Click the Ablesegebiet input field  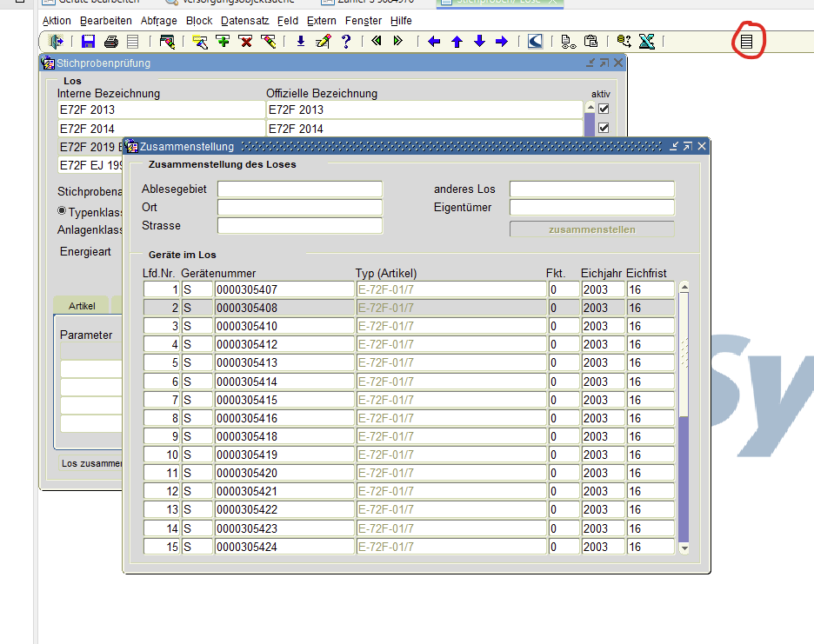pyautogui.click(x=299, y=189)
